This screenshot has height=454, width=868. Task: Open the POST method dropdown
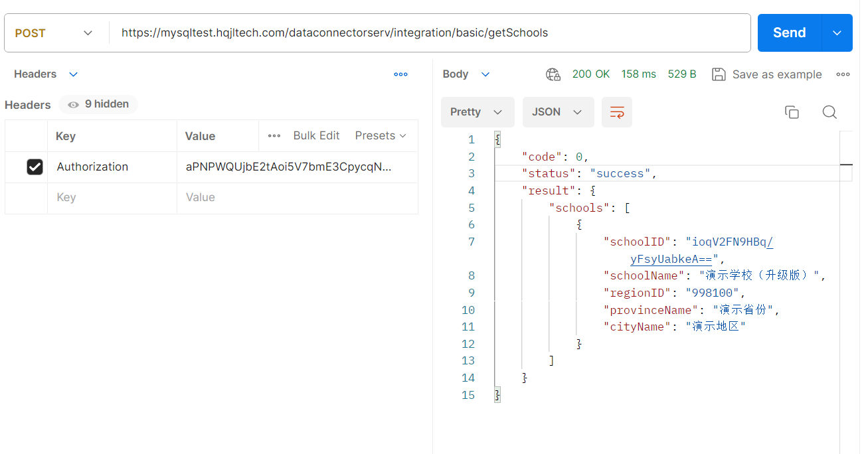54,33
